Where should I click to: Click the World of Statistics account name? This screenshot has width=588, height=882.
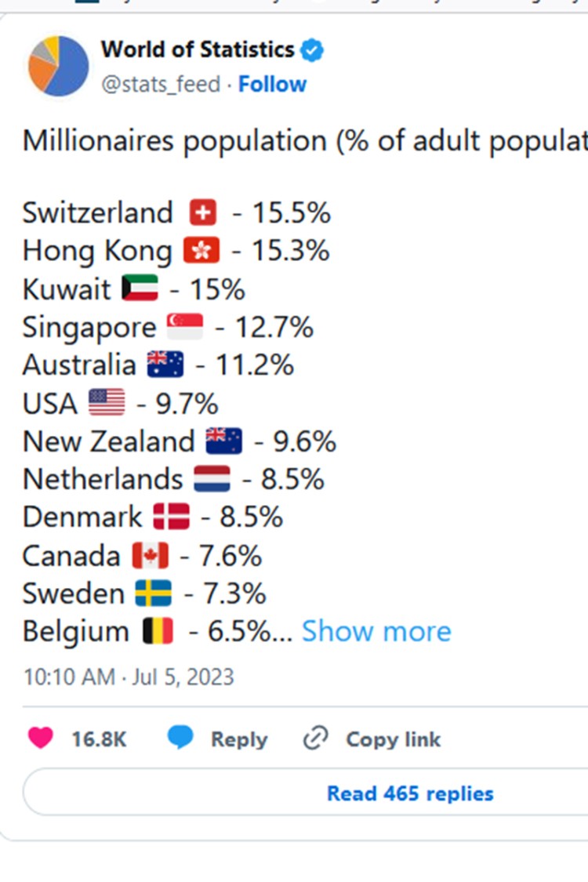click(x=198, y=50)
